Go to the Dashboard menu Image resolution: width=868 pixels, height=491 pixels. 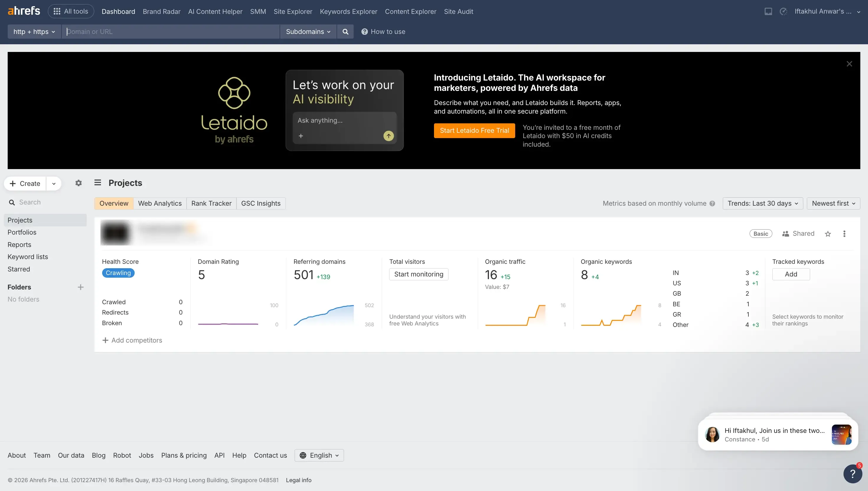tap(118, 12)
